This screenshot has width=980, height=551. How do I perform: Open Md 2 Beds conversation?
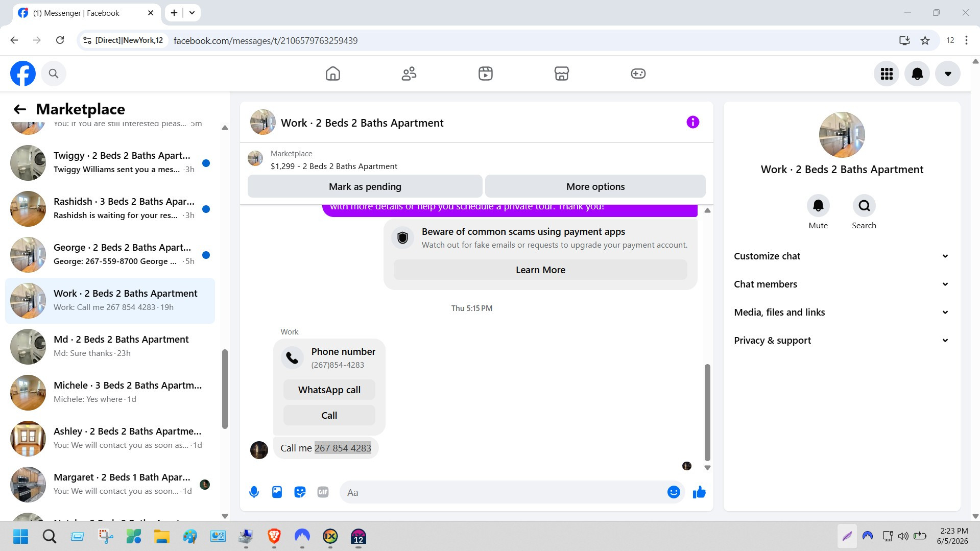point(110,347)
